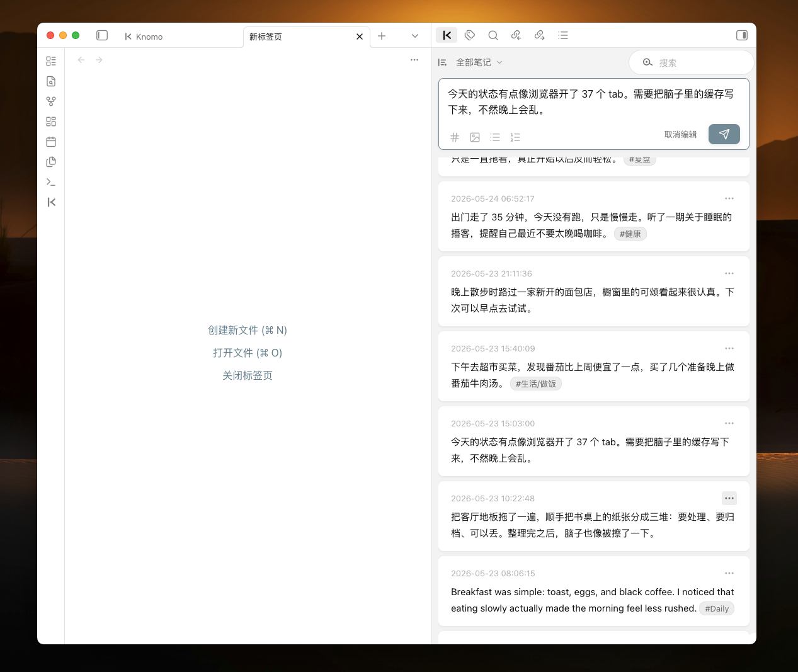Open the tab list chevron
798x672 pixels.
coord(414,36)
